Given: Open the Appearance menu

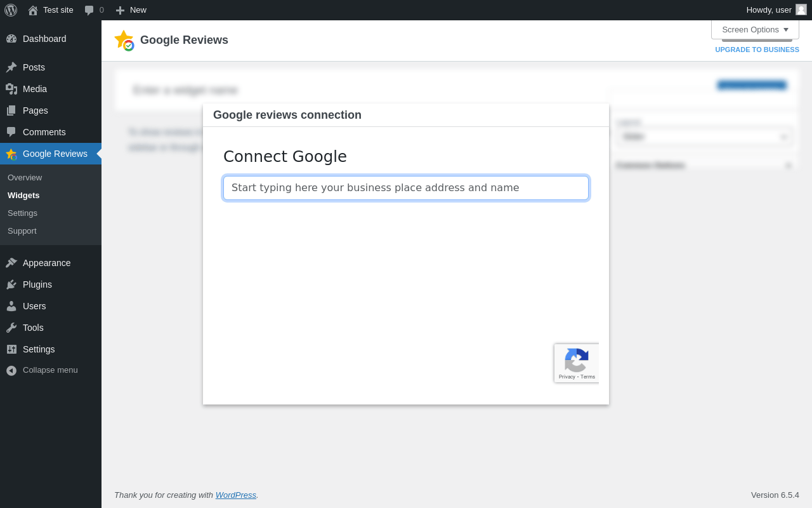Looking at the screenshot, I should point(51,263).
